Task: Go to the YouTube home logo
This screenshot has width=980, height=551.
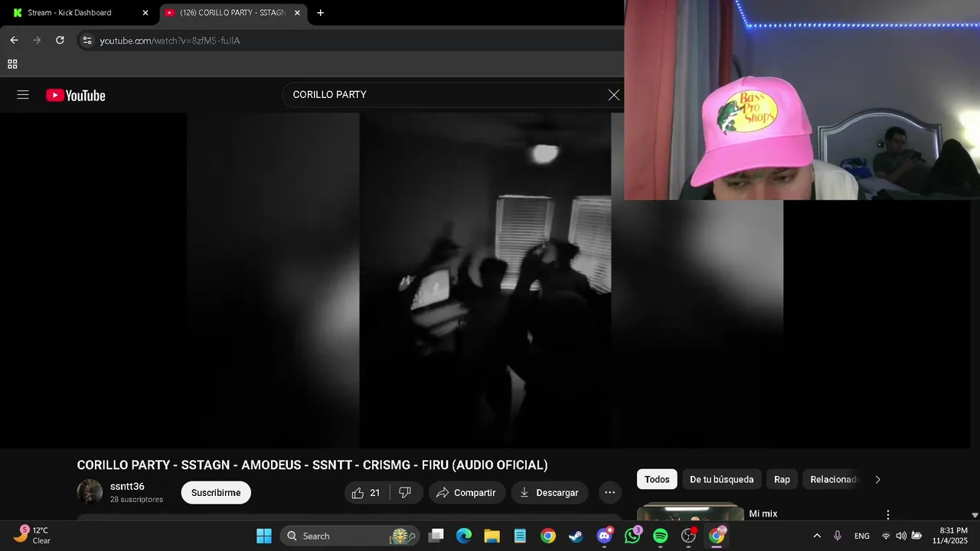Action: pyautogui.click(x=76, y=96)
